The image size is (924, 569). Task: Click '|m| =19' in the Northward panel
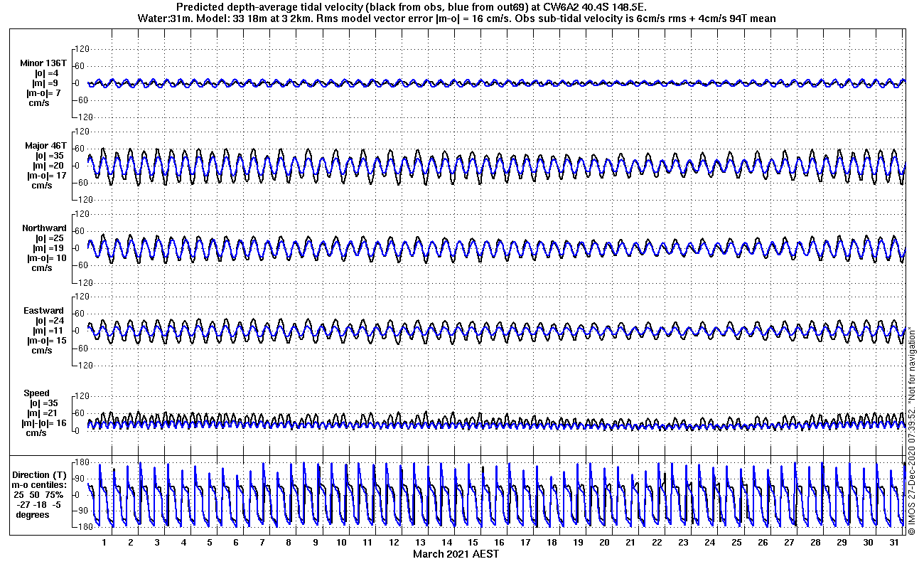48,248
